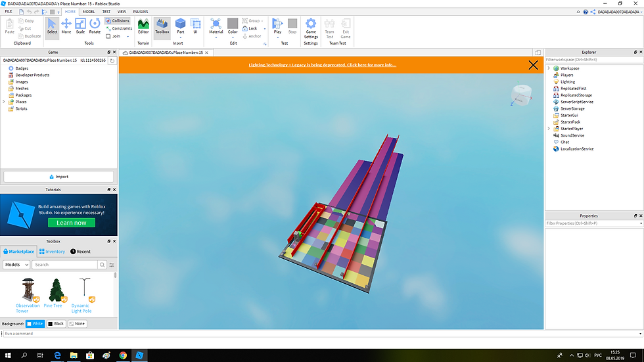Toggle the Toolbox panel button
The height and width of the screenshot is (362, 644).
[162, 27]
